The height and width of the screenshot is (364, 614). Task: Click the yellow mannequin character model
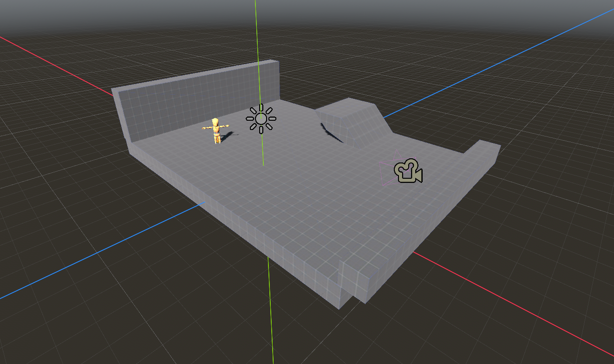point(216,130)
